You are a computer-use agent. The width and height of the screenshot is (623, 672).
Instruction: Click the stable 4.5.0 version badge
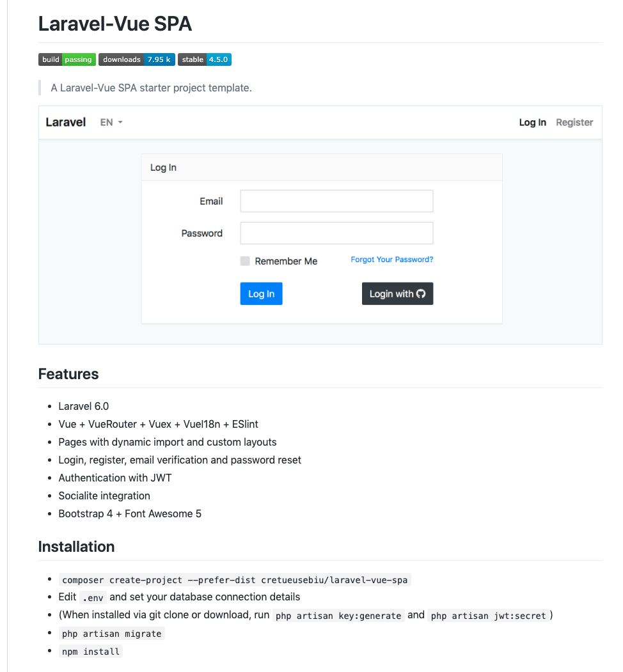204,59
